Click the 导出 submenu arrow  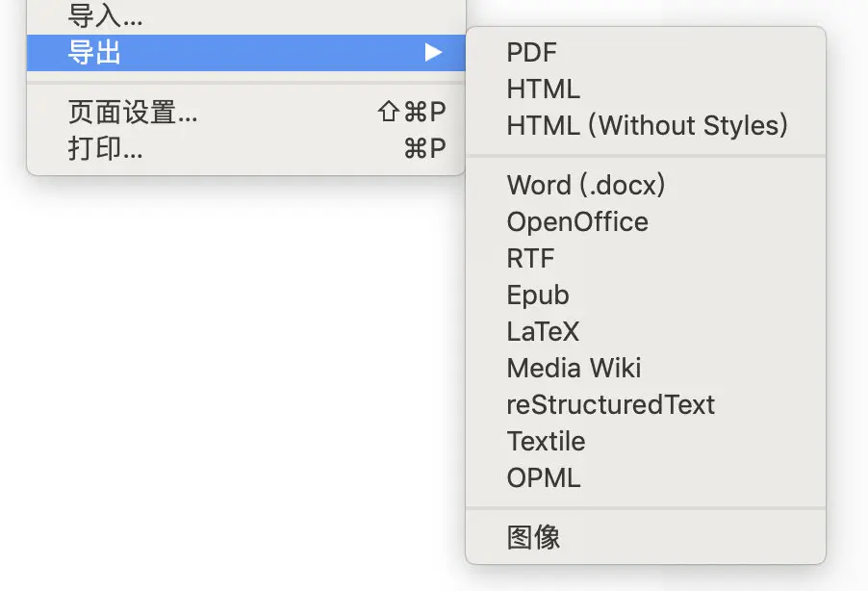click(434, 53)
